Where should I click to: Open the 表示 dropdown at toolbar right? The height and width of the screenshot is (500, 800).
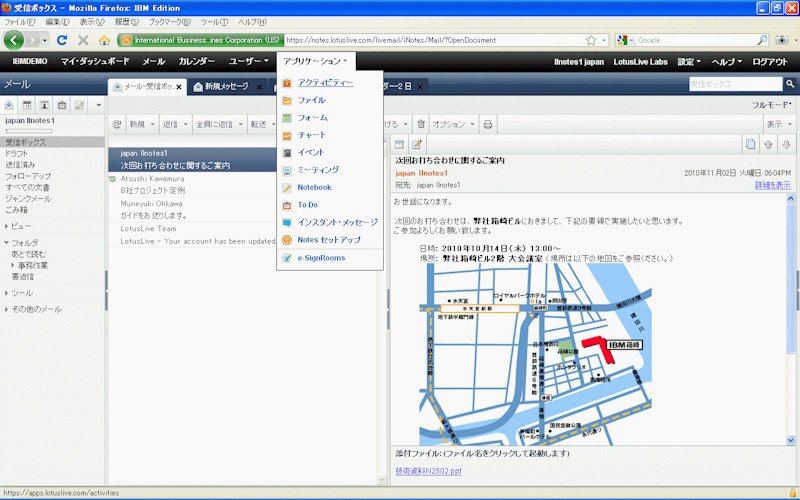point(779,124)
